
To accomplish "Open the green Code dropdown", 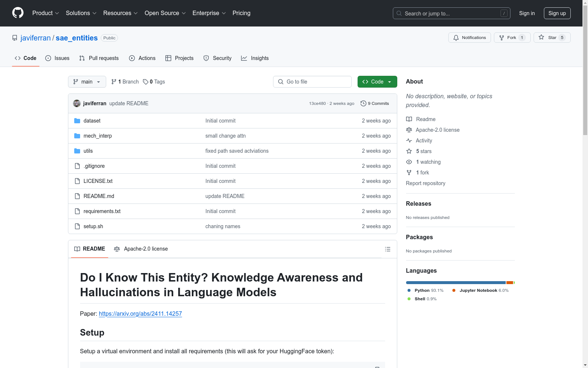I will pyautogui.click(x=377, y=82).
